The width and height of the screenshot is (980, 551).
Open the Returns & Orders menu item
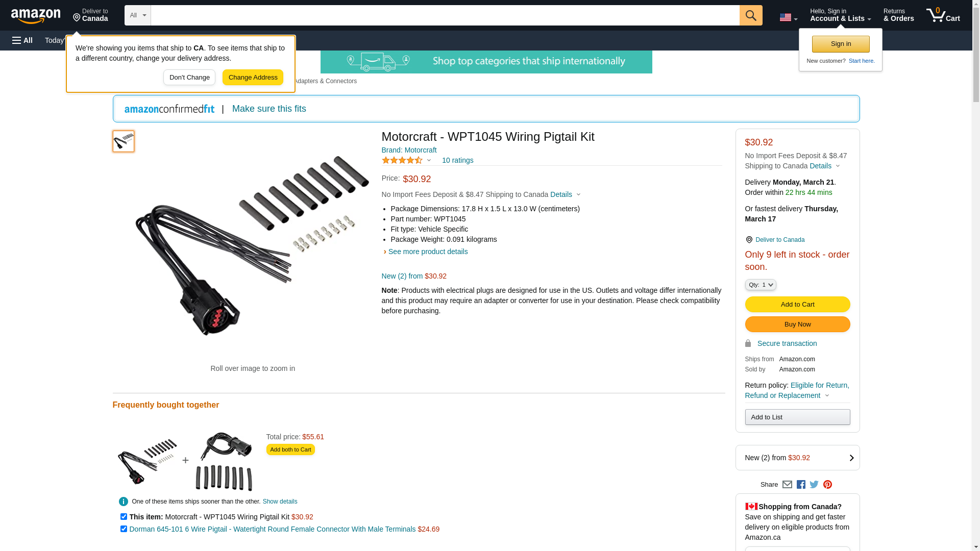click(x=898, y=15)
